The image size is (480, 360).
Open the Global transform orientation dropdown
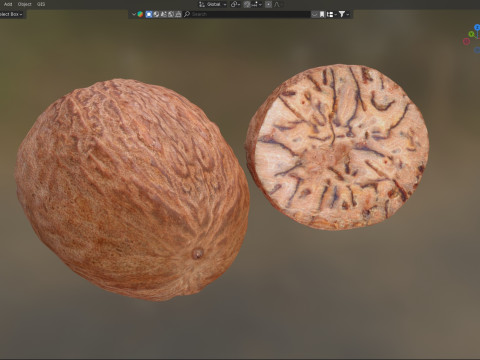point(213,4)
